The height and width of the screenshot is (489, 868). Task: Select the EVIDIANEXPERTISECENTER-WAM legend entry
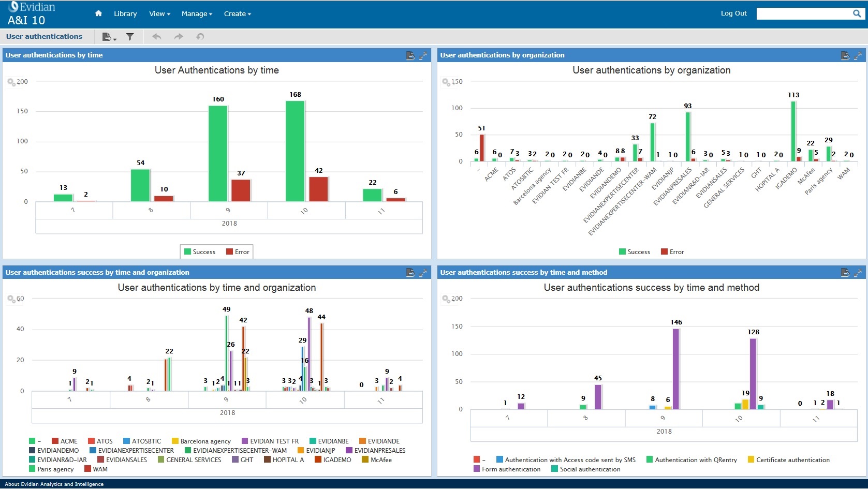click(x=236, y=451)
